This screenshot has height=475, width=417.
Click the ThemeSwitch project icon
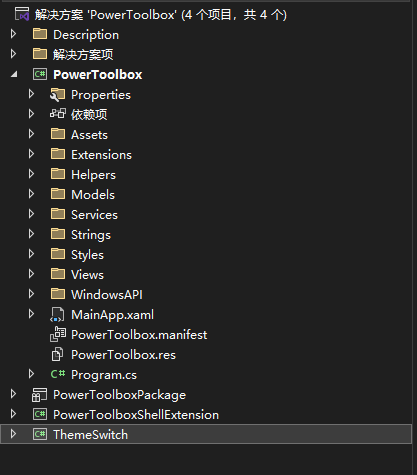coord(40,434)
